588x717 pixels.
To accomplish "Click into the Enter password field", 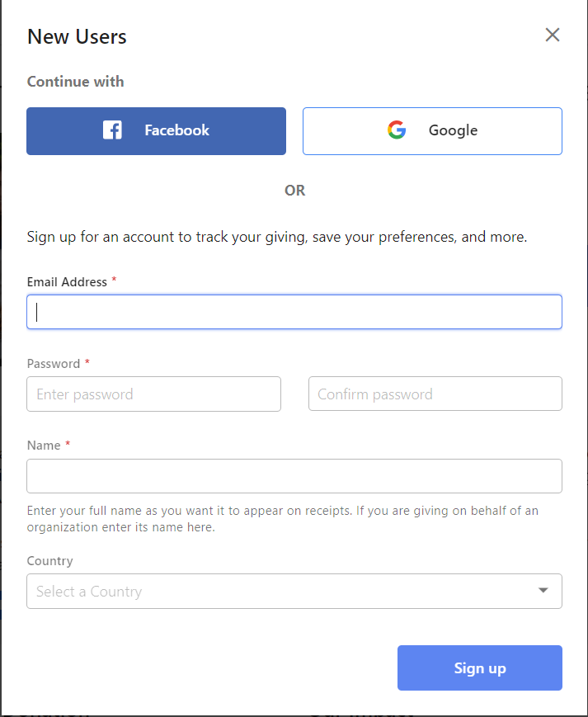I will [153, 394].
